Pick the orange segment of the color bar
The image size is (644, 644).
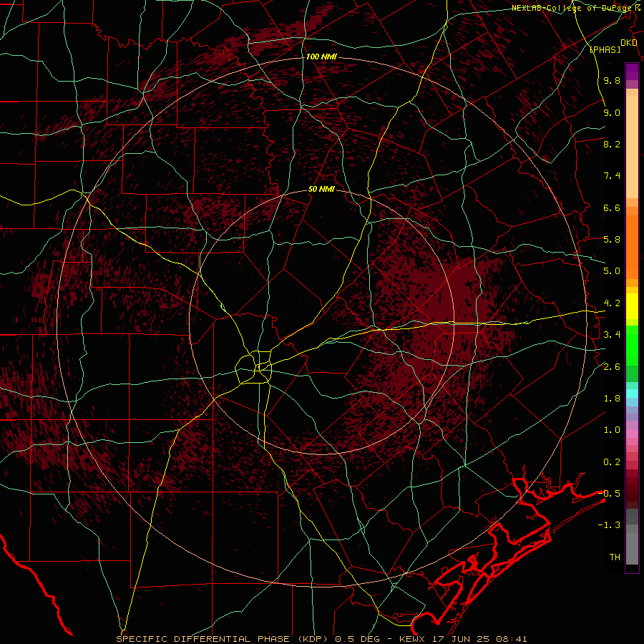click(632, 247)
